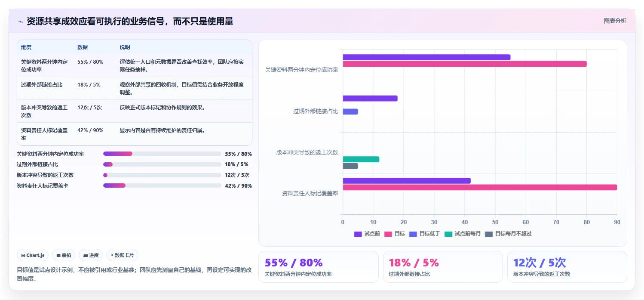Click the 42% / 90% table cell
Screen dimensions: 644x300
[x=90, y=130]
